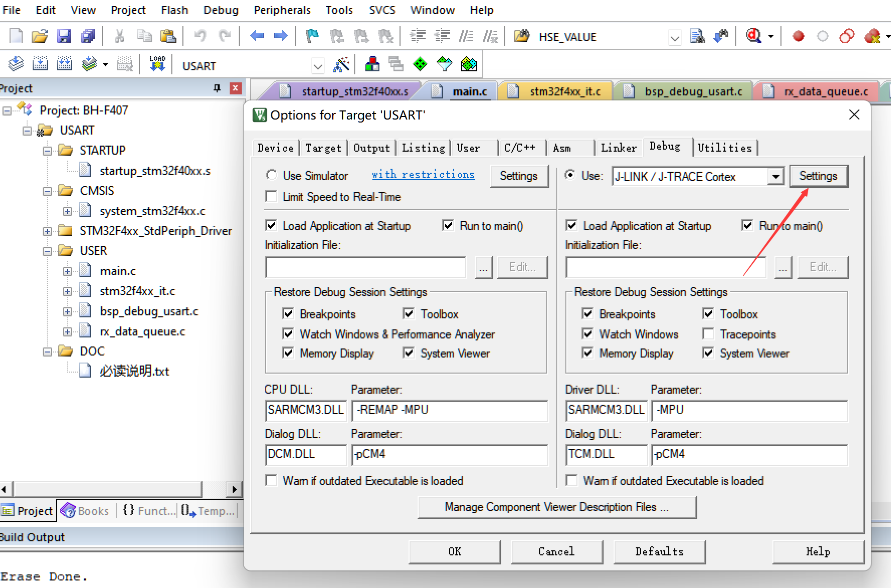Click Manage Run-Time Environment green diamond icon
The height and width of the screenshot is (588, 891).
(420, 64)
